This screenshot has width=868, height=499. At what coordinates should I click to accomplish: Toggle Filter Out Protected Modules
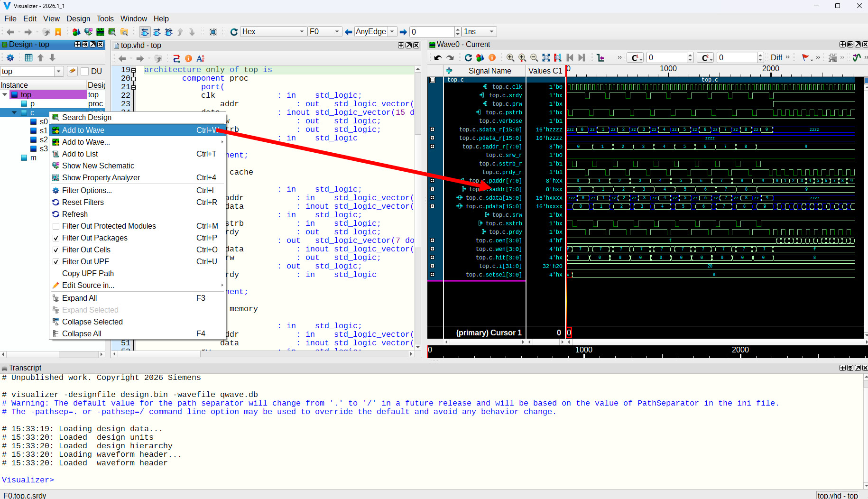(x=56, y=226)
